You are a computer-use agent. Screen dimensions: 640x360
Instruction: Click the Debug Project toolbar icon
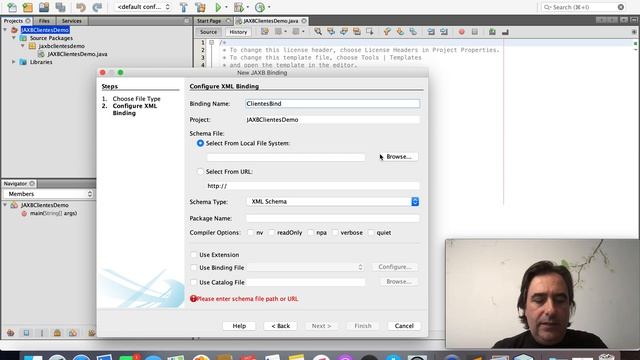click(239, 7)
